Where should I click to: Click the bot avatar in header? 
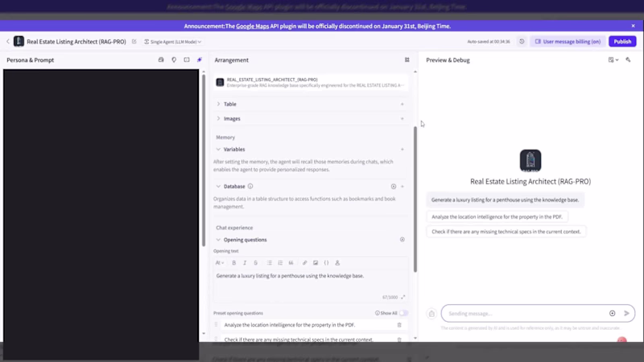(19, 42)
